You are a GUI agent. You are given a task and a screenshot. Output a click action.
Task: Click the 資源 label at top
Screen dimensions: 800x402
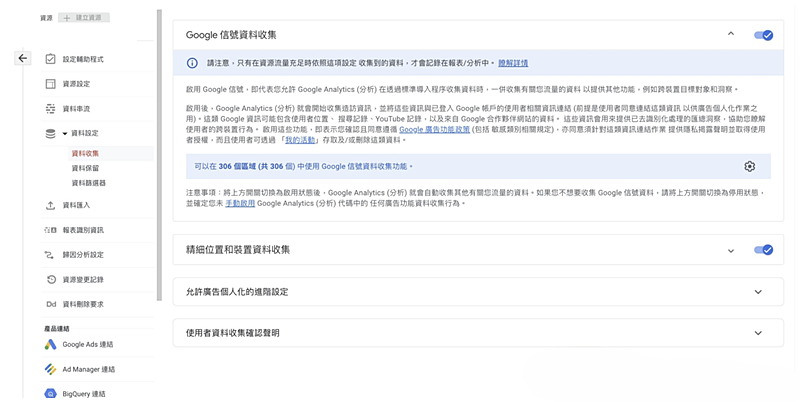[46, 18]
